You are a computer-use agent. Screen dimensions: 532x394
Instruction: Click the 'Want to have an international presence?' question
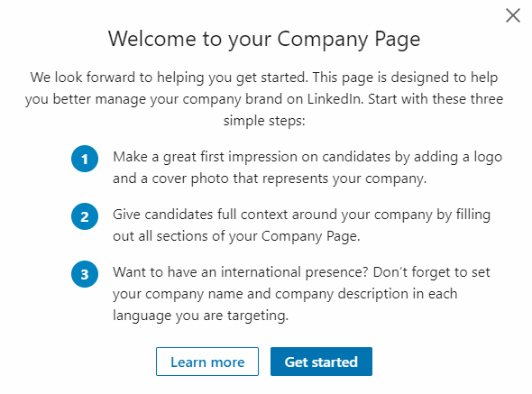241,272
